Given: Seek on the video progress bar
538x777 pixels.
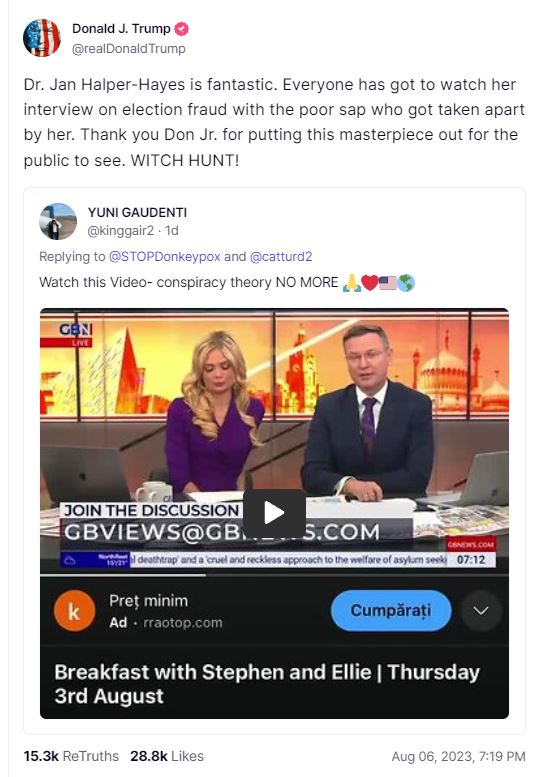Looking at the screenshot, I should tap(274, 575).
